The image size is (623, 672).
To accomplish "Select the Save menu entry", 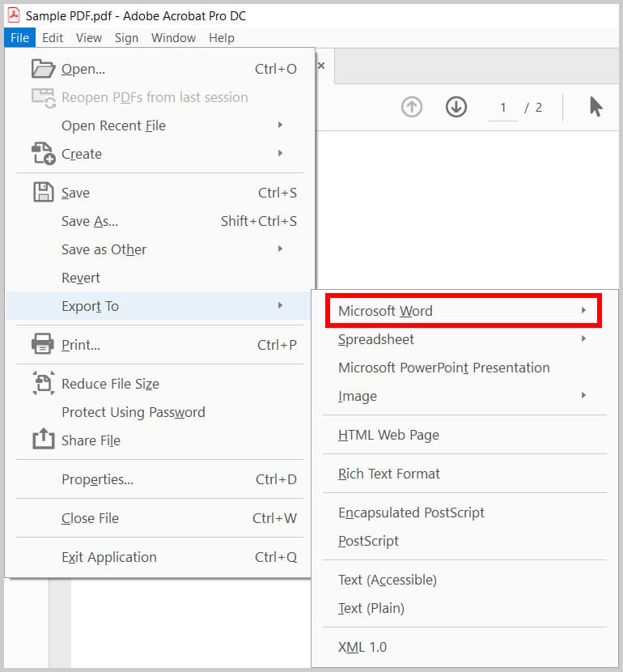I will pyautogui.click(x=159, y=193).
